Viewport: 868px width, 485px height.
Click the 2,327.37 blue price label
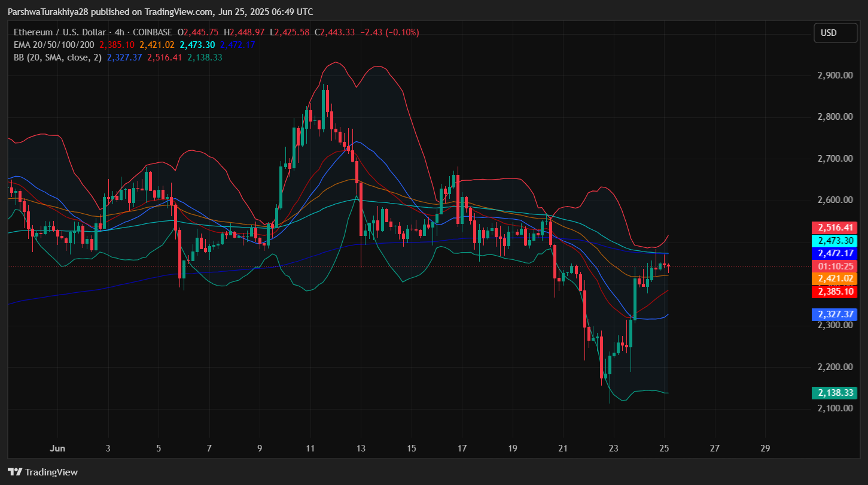(x=835, y=314)
